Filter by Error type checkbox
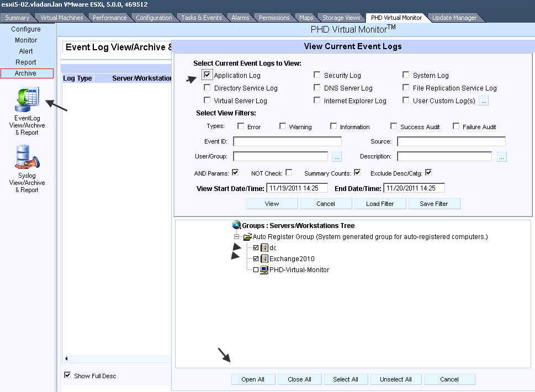Screen dimensions: 535x392 point(241,126)
